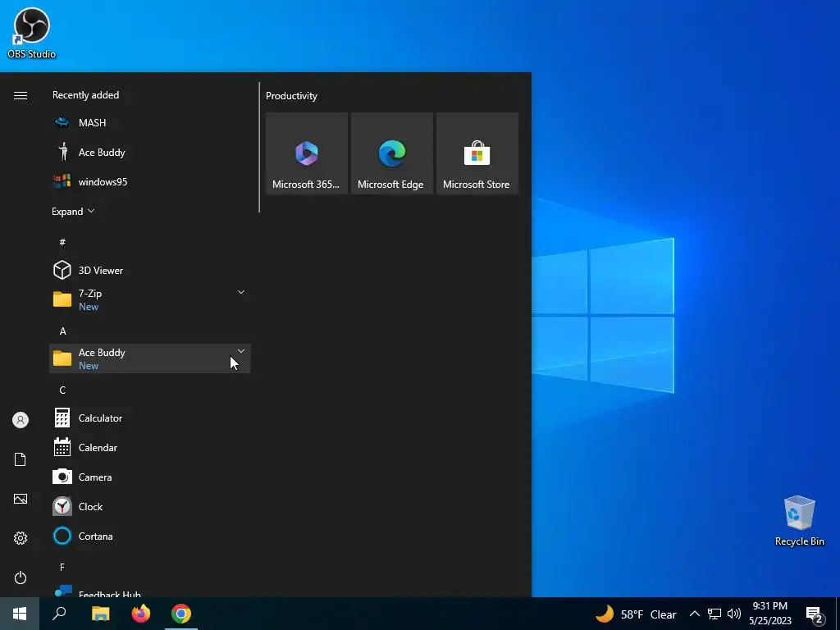This screenshot has width=840, height=630.
Task: Open the user account icon in Start sidebar
Action: pyautogui.click(x=21, y=420)
